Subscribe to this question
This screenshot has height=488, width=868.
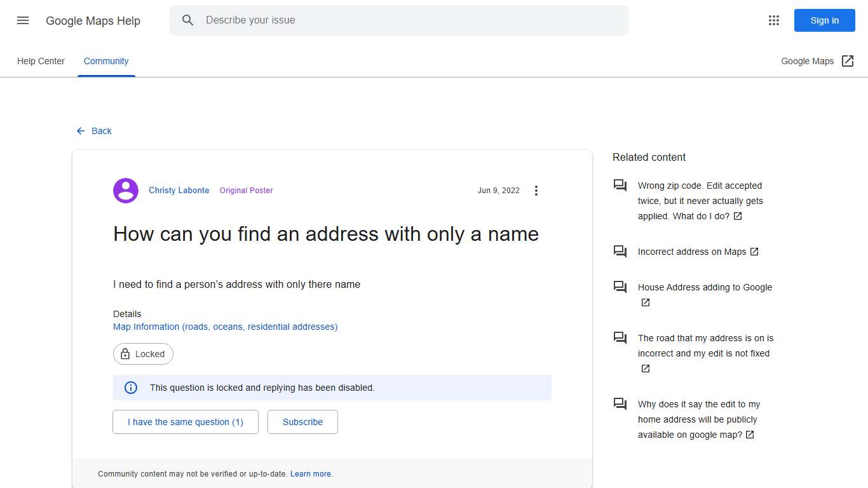pyautogui.click(x=302, y=421)
